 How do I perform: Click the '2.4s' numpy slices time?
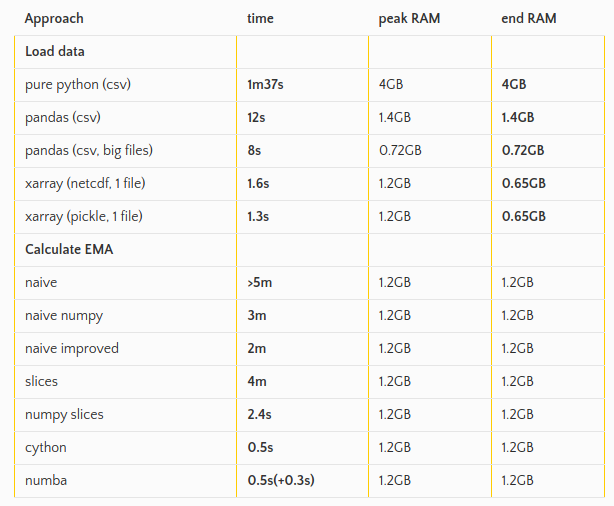259,415
